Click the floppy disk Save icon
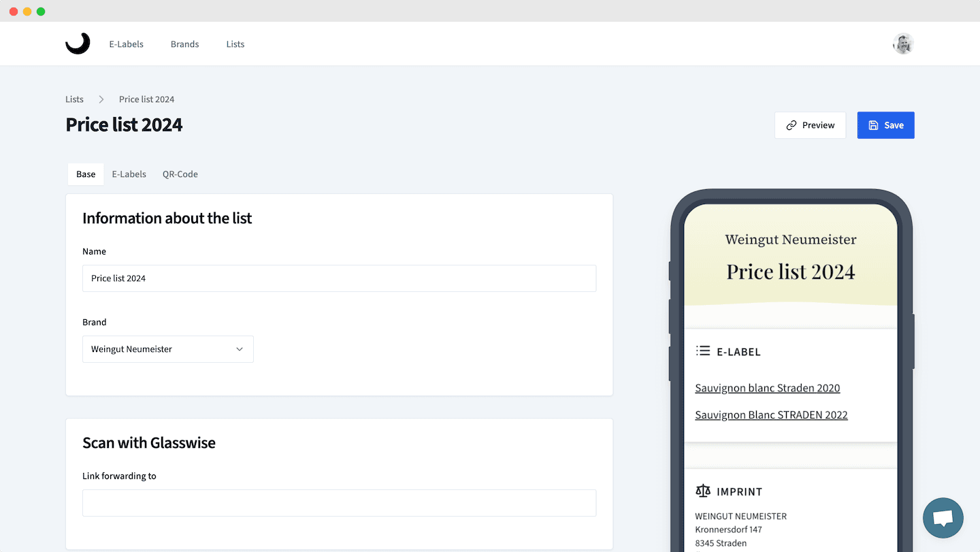Screen dimensions: 980x552 pyautogui.click(x=872, y=125)
